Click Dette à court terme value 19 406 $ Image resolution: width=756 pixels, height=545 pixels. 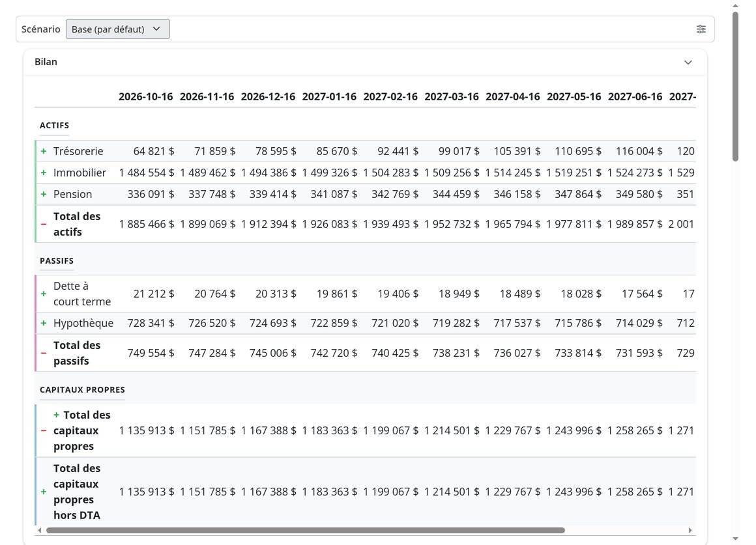tap(398, 294)
